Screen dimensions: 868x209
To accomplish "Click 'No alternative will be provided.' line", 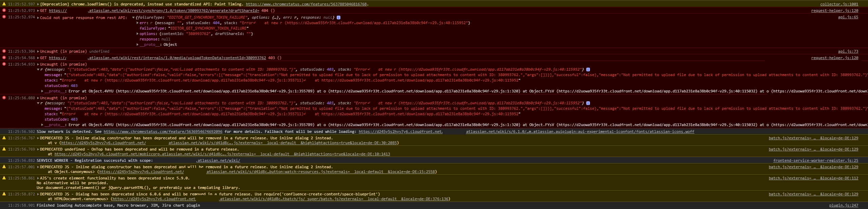I will (x=72, y=183).
